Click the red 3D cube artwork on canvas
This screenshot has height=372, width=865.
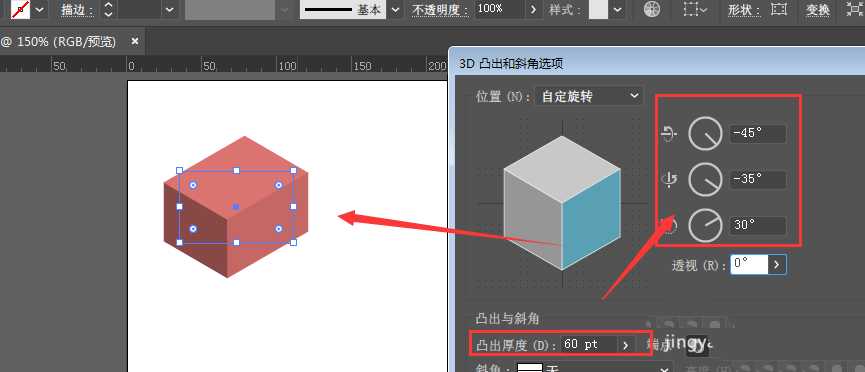(236, 207)
